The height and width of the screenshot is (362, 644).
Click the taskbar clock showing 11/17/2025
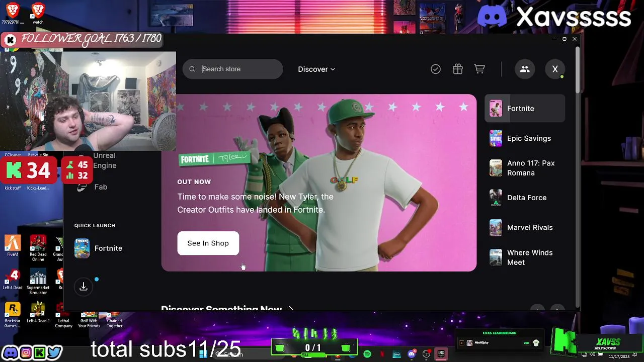click(619, 356)
